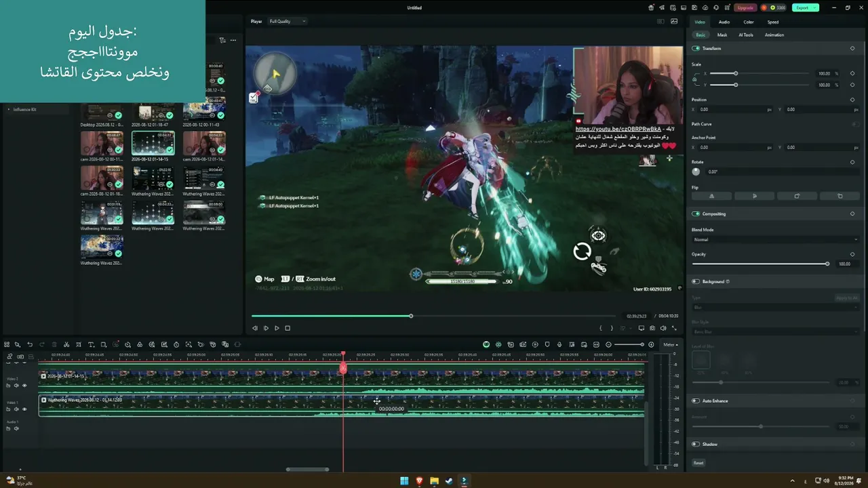Image resolution: width=868 pixels, height=488 pixels.
Task: Click the Undo arrow in timeline toolbar
Action: [30, 344]
